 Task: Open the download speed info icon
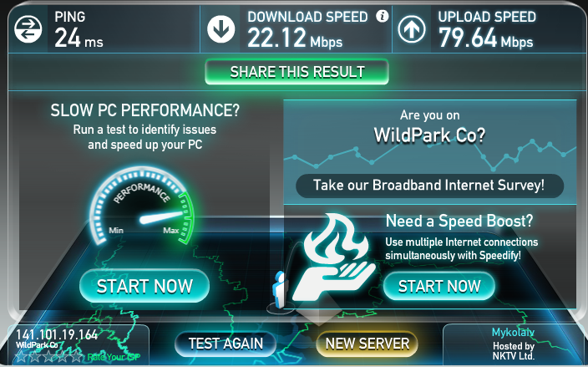tap(383, 16)
